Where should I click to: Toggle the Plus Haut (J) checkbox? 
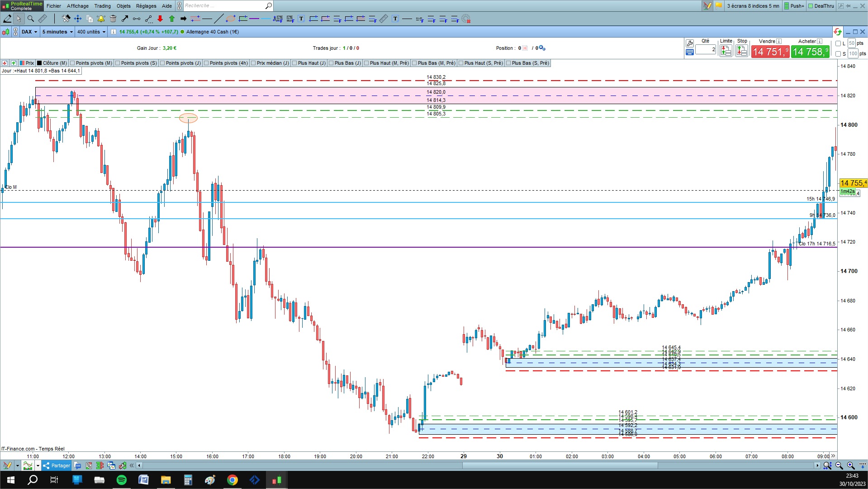click(x=294, y=63)
